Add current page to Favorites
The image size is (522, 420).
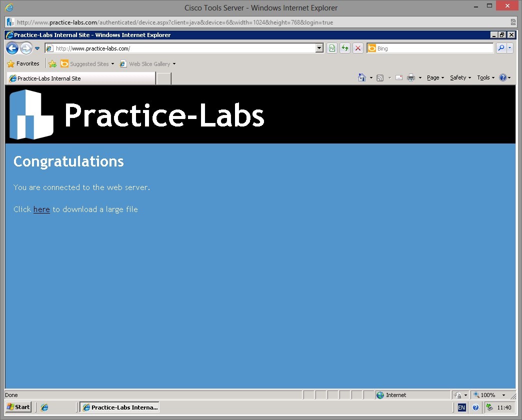pyautogui.click(x=52, y=63)
